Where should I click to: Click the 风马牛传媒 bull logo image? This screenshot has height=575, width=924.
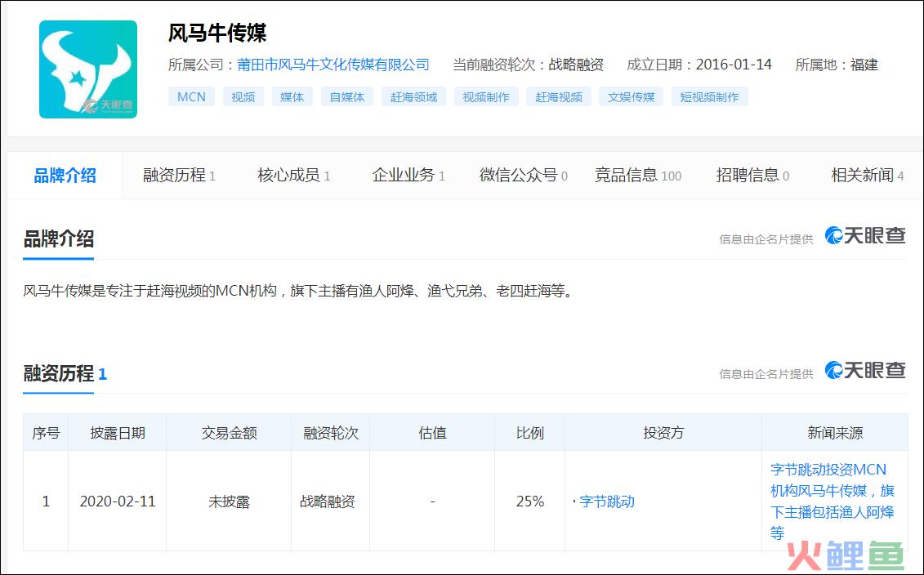(88, 69)
